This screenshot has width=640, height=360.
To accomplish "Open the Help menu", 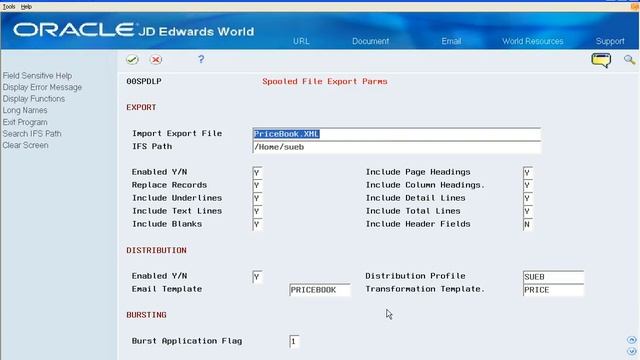I will coord(26,7).
